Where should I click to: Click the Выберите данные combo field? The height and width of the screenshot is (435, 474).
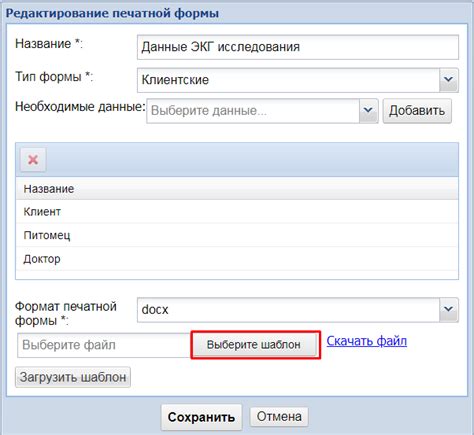click(253, 111)
